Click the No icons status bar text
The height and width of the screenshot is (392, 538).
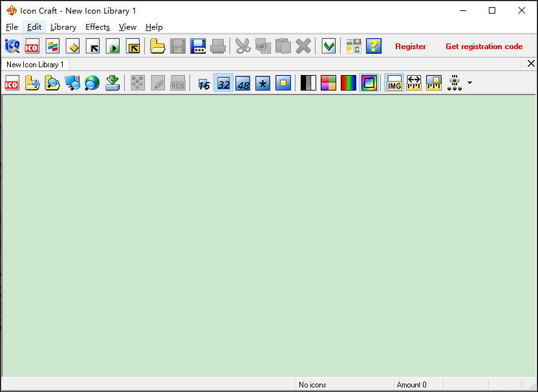[x=312, y=385]
